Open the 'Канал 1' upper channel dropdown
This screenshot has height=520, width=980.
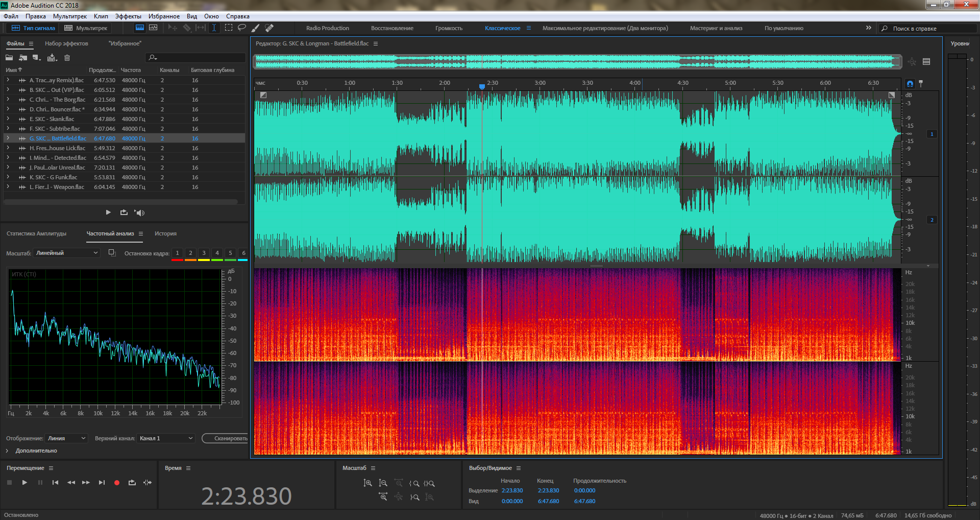point(166,438)
